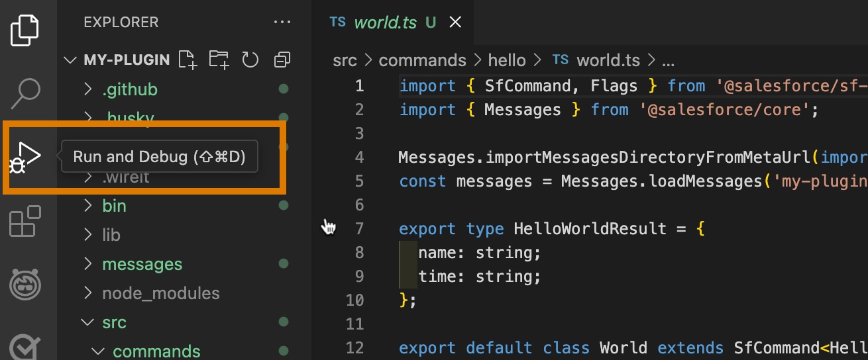This screenshot has height=360, width=868.
Task: Expand the messages folder
Action: coord(88,264)
